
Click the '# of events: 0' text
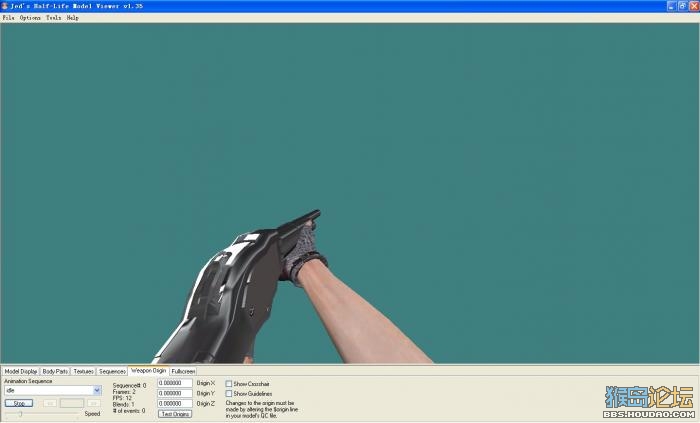pyautogui.click(x=129, y=411)
